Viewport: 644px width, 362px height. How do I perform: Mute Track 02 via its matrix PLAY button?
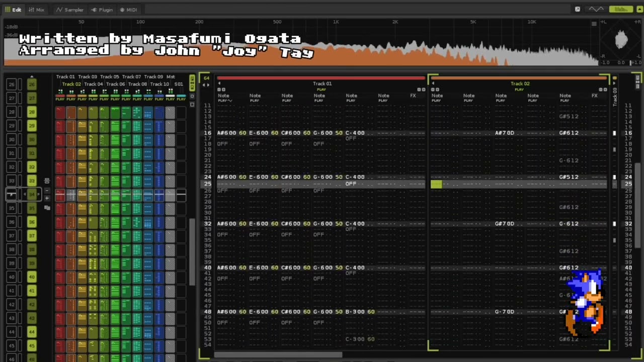[71, 99]
